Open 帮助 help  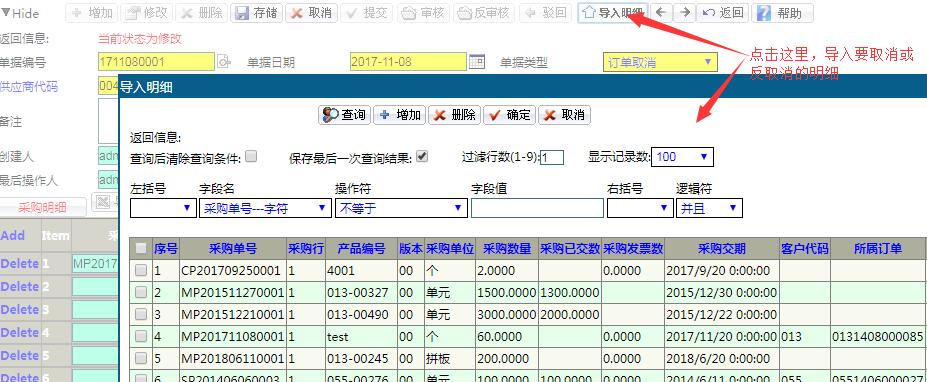click(782, 13)
